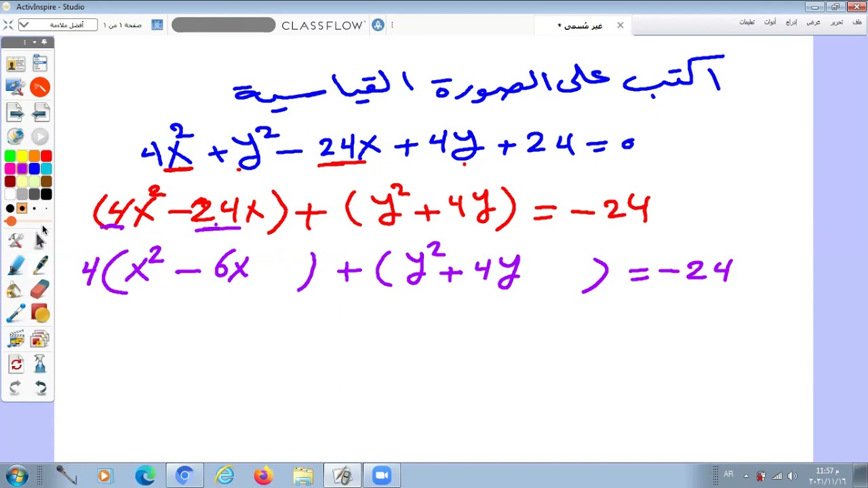The width and height of the screenshot is (868, 488).
Task: Select the small pen width dot
Action: click(34, 208)
